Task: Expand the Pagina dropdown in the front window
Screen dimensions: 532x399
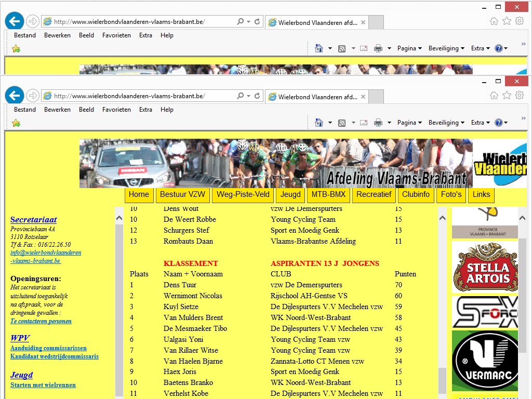Action: coord(409,123)
